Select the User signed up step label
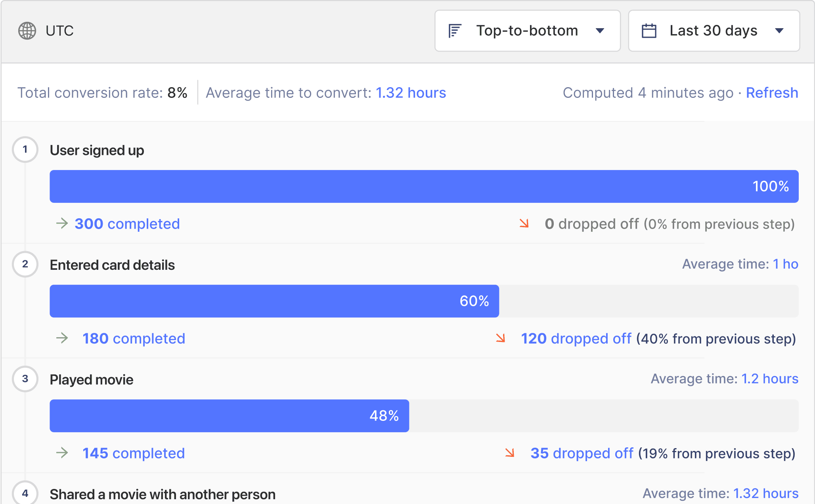Screen dimensions: 815x504 tap(96, 150)
